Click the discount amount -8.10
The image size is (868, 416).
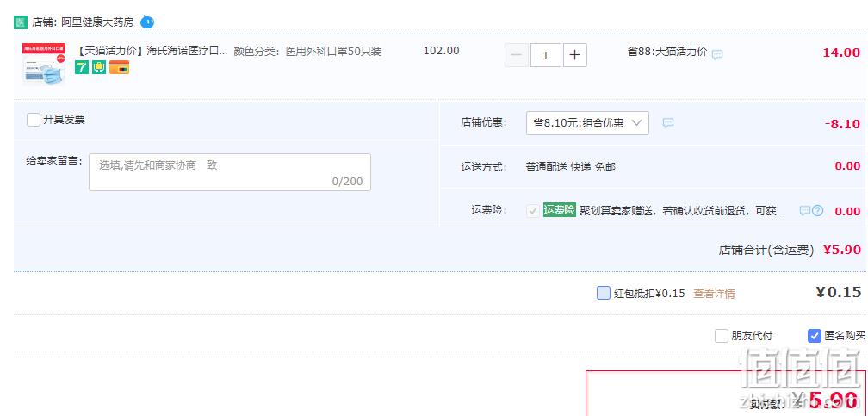pyautogui.click(x=842, y=124)
